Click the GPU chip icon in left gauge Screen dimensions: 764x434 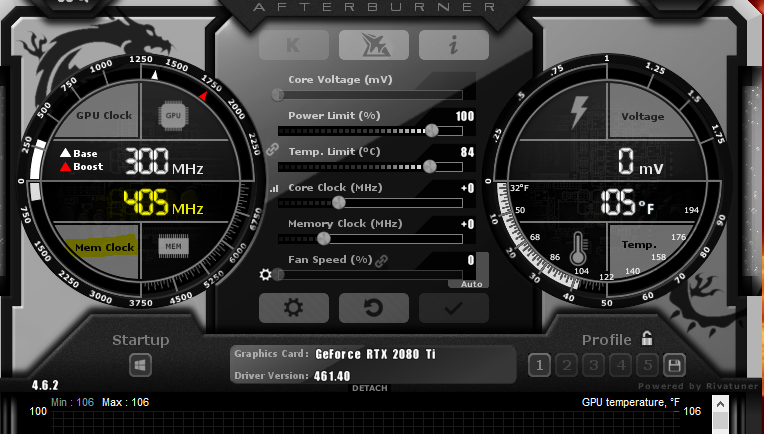173,116
